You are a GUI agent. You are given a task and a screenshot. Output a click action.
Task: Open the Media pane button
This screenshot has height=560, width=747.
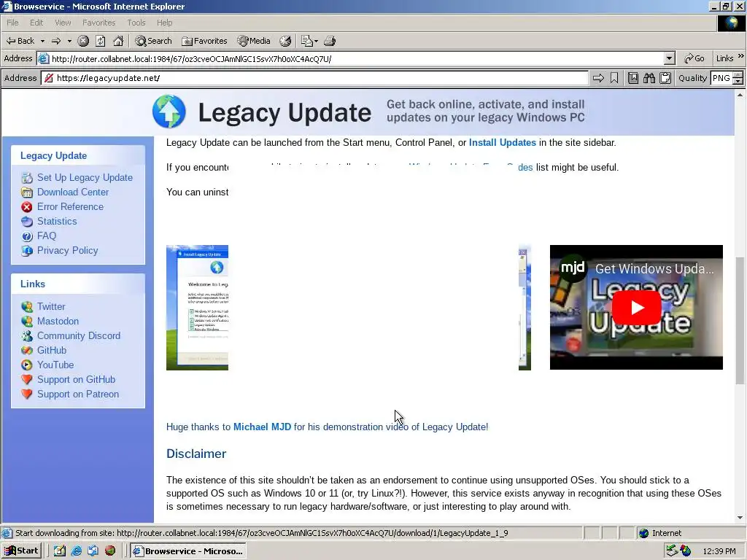254,41
